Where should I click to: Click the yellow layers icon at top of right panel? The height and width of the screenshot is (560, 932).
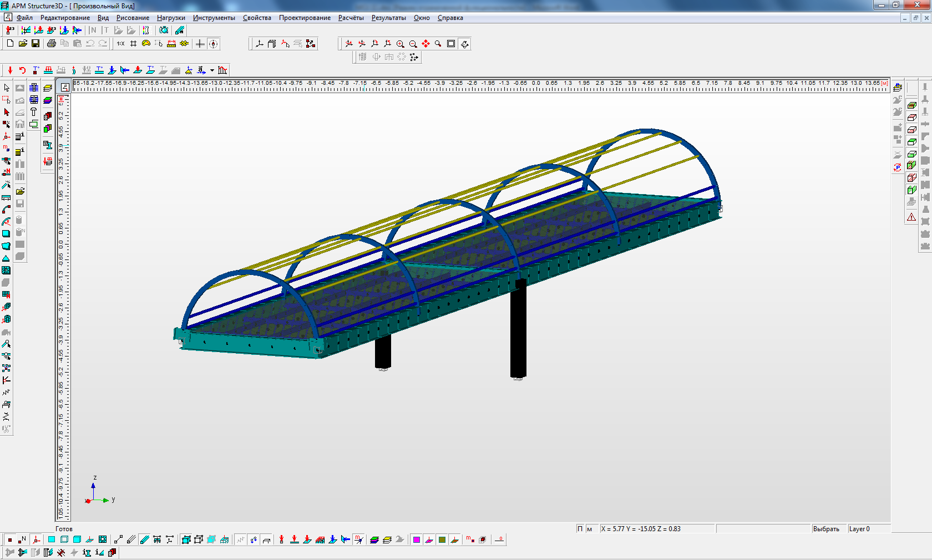(x=898, y=88)
